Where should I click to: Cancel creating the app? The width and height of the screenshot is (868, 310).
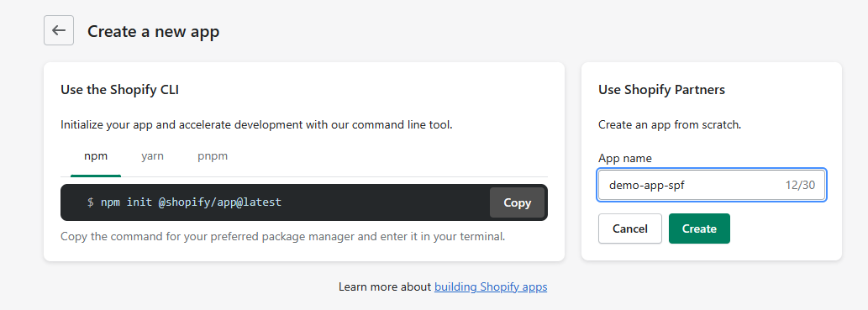point(630,229)
